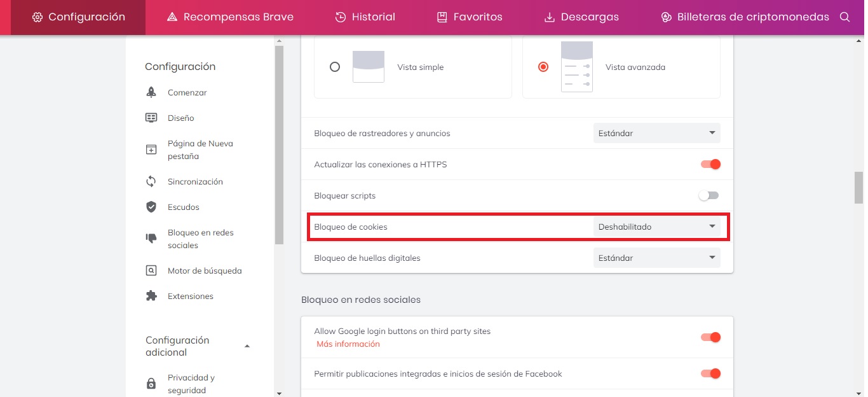Open Billeteras de criptomonedas tab

click(x=745, y=17)
